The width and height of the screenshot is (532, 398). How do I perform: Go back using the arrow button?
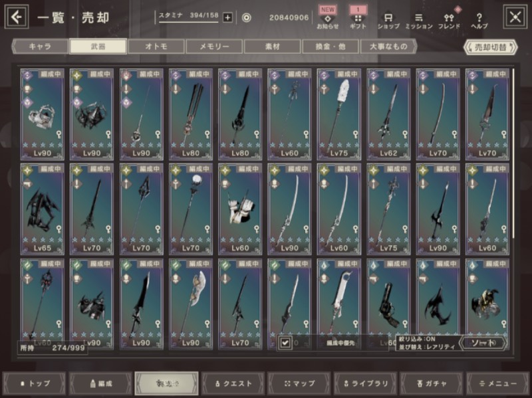(x=16, y=17)
